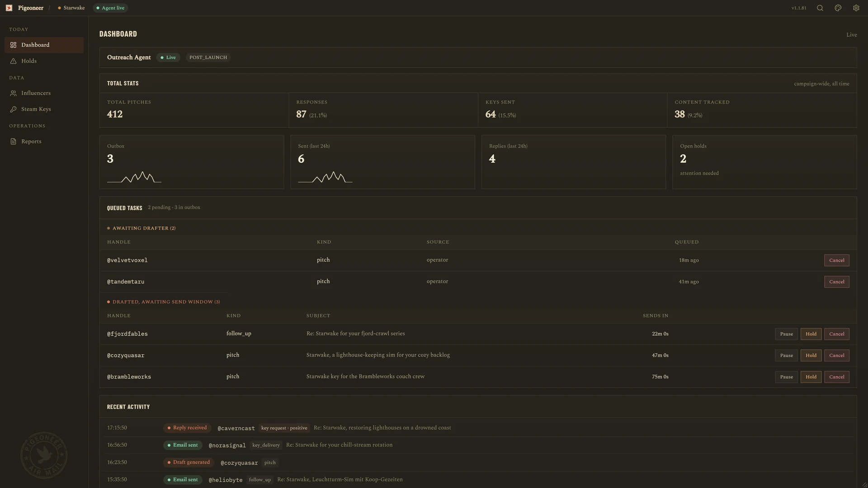Pause the @fjordfables follow_up
The height and width of the screenshot is (488, 868).
click(786, 334)
